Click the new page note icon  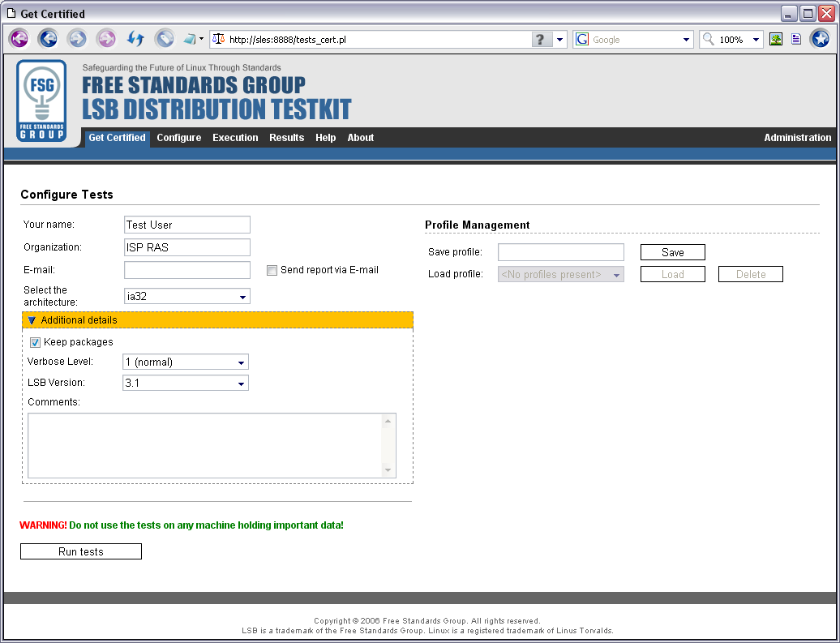[189, 39]
